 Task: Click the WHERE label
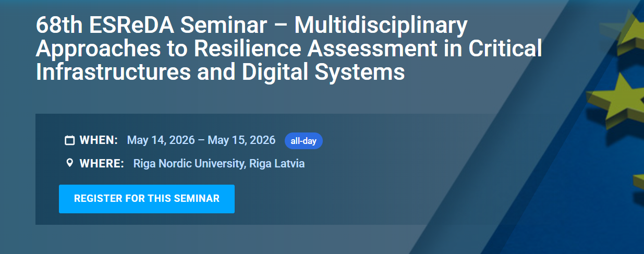pos(102,163)
